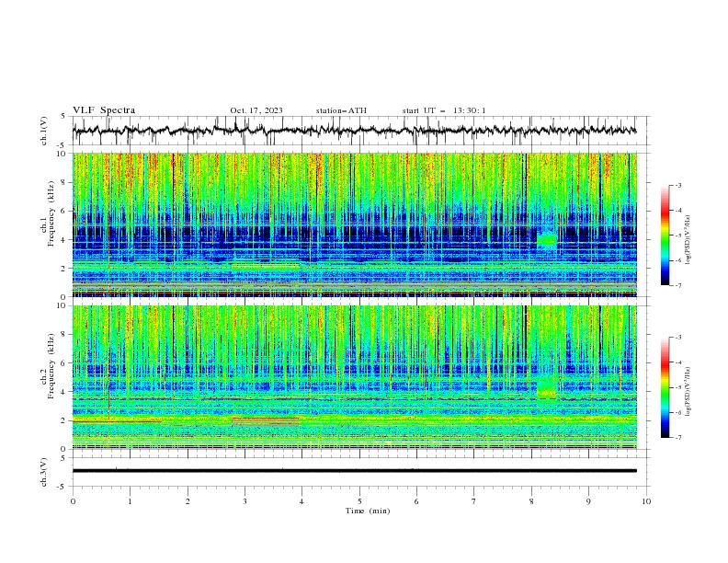Select the date text "Oct. 17, 2023"
This screenshot has width=728, height=563.
pos(256,110)
